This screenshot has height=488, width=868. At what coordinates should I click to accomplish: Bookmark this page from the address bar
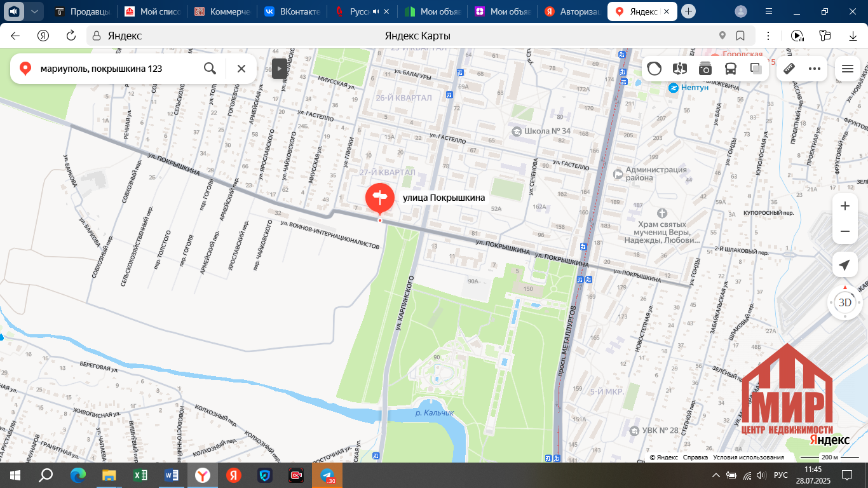coord(740,36)
